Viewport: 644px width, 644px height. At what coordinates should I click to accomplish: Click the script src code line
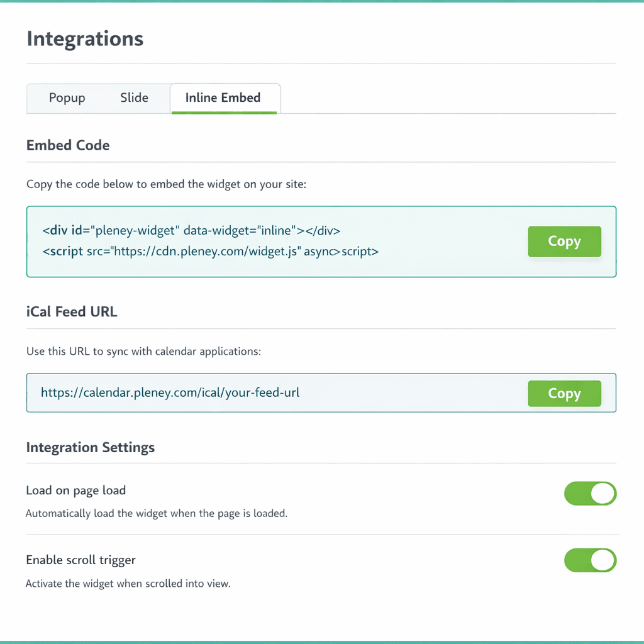pos(211,252)
